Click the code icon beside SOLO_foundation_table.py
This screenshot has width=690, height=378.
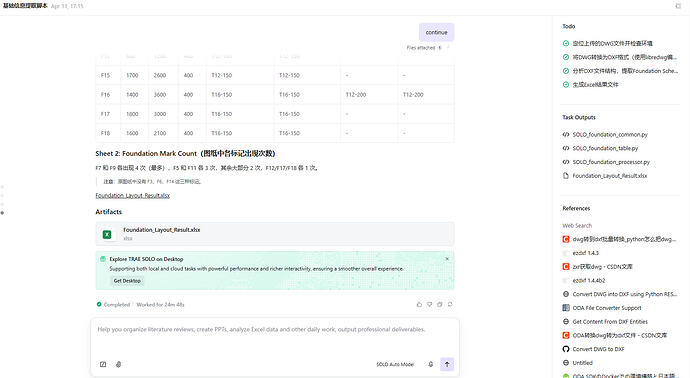click(566, 148)
